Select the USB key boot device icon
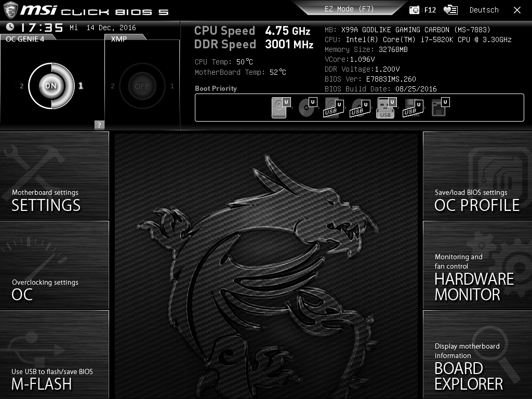Viewport: 532px width, 399px height. tap(387, 108)
